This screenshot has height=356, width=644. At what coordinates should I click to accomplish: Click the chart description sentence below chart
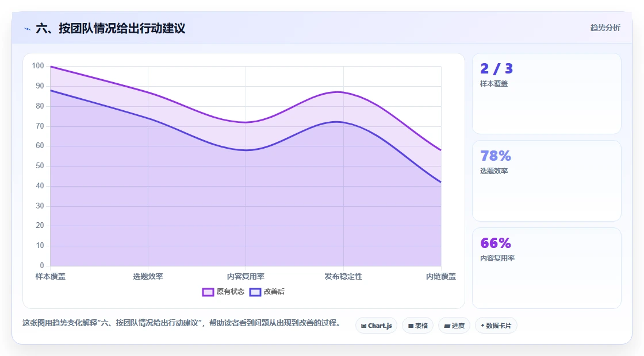point(182,323)
